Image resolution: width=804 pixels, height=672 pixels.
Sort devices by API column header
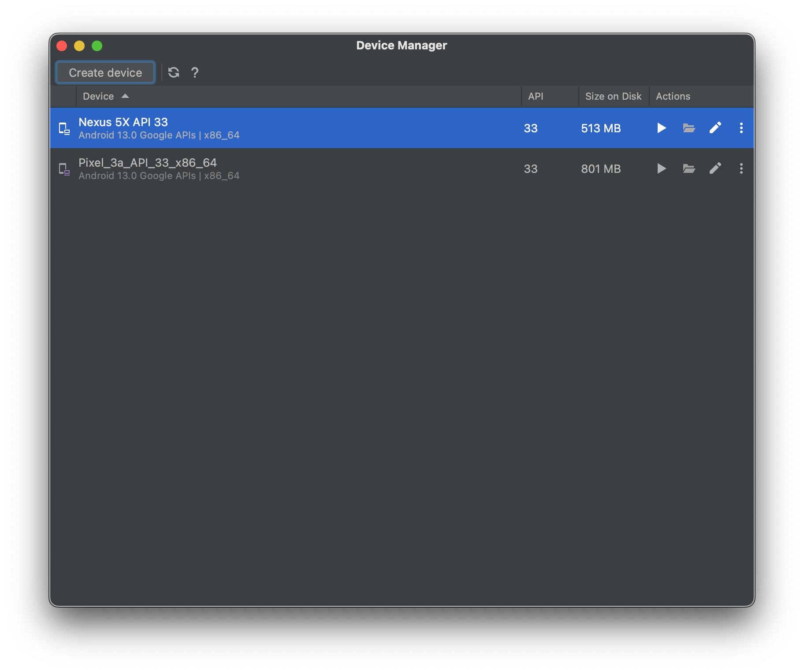(x=536, y=97)
